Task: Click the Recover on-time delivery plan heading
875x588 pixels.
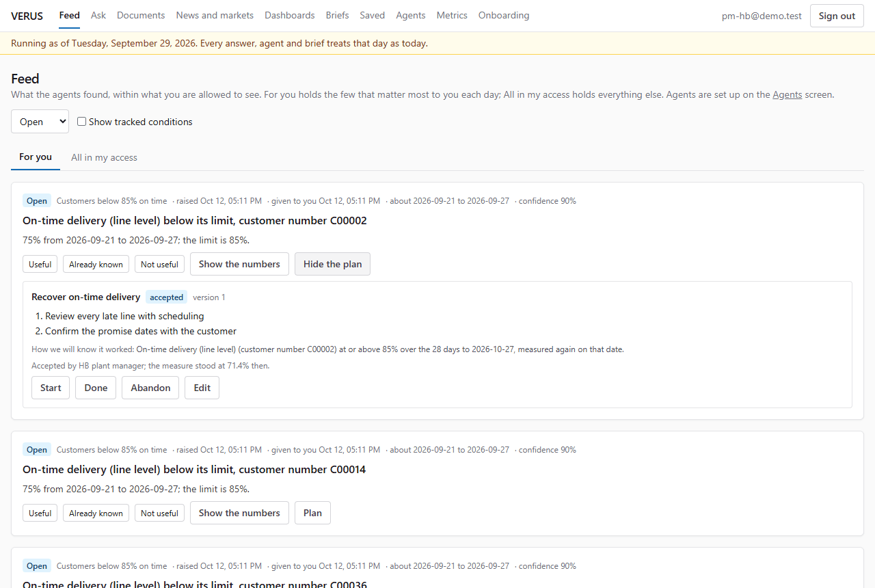Action: 86,297
